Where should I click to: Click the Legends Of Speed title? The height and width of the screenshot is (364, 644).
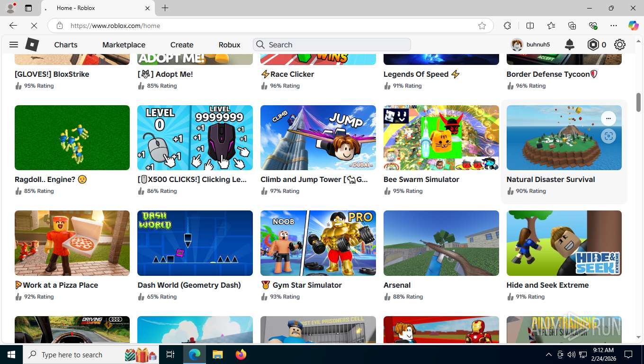421,74
